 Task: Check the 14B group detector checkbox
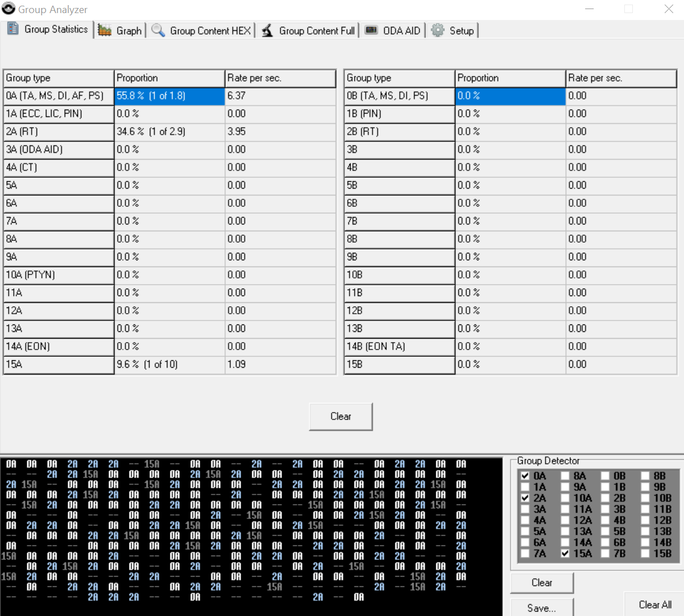tap(645, 543)
